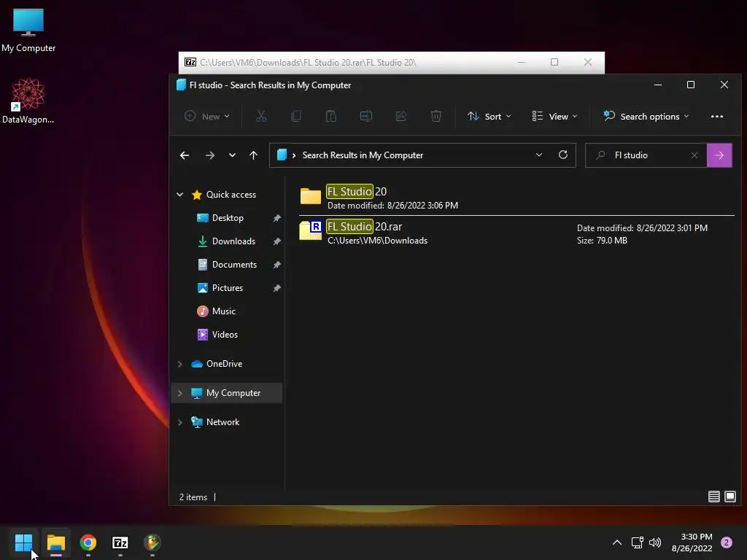Click the RAR archive icon of FL Studio 20.rar
747x560 pixels.
pyautogui.click(x=311, y=230)
